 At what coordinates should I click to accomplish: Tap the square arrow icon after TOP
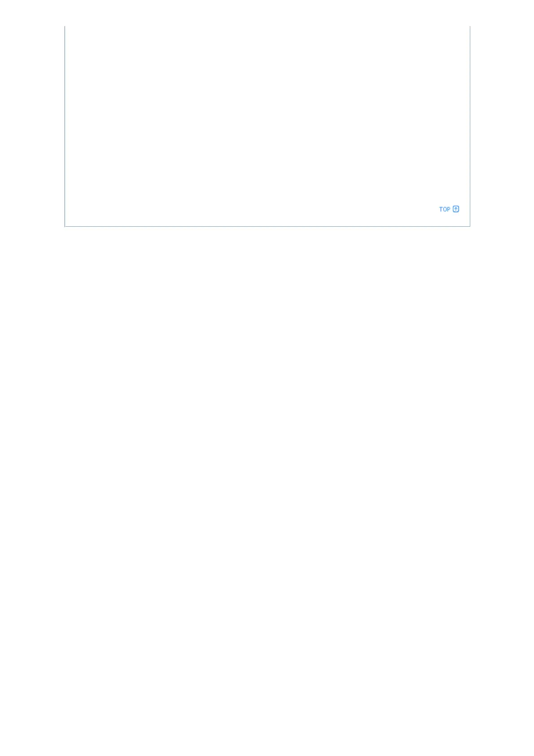[x=456, y=209]
